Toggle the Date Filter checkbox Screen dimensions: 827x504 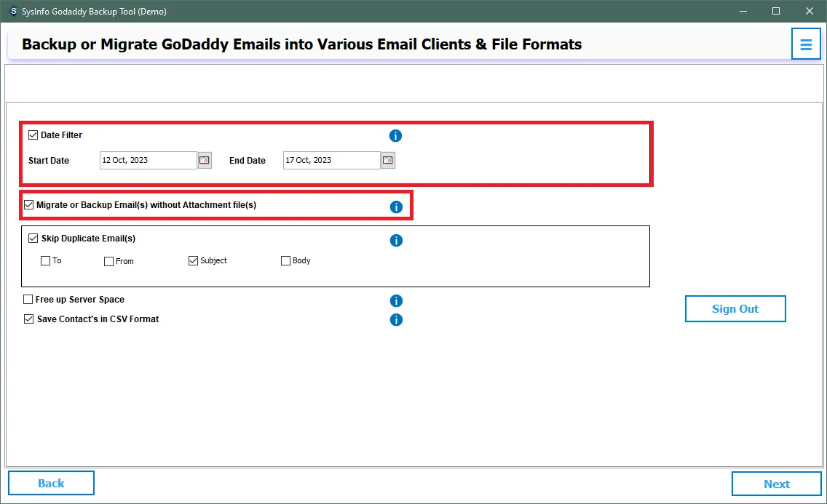[x=33, y=135]
